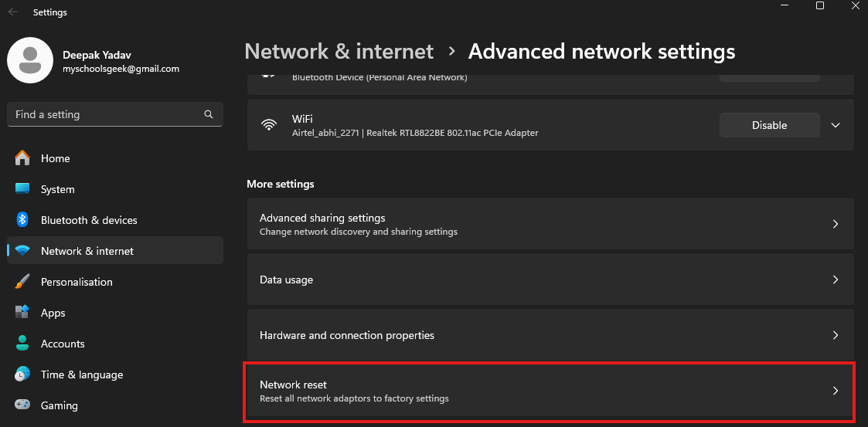Screen dimensions: 868x427
Task: Click the Deepak Yadav profile picture
Action: point(30,60)
